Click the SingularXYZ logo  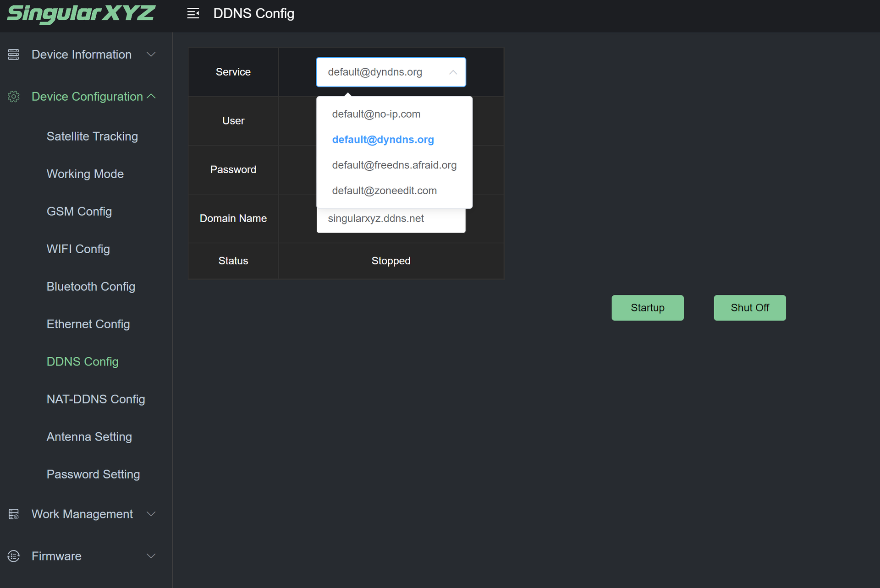[81, 14]
